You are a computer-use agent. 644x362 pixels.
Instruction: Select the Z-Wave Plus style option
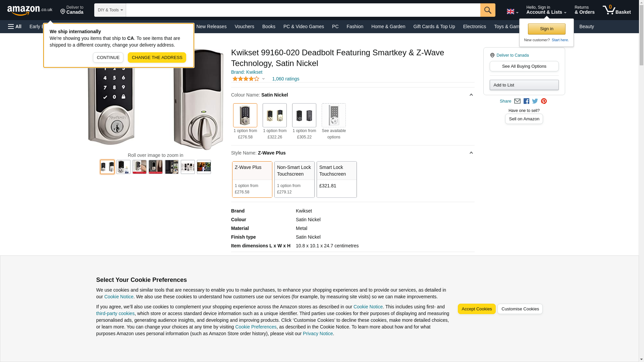tap(252, 179)
